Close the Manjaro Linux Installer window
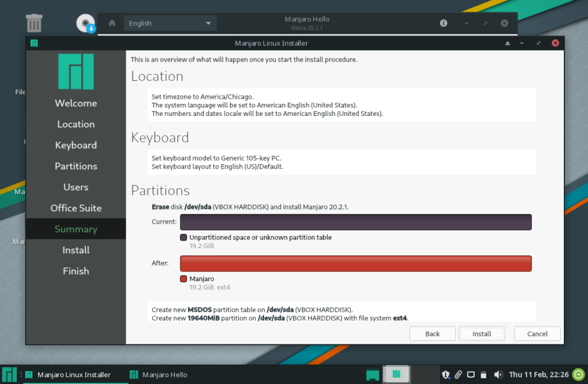The image size is (588, 384). click(555, 43)
